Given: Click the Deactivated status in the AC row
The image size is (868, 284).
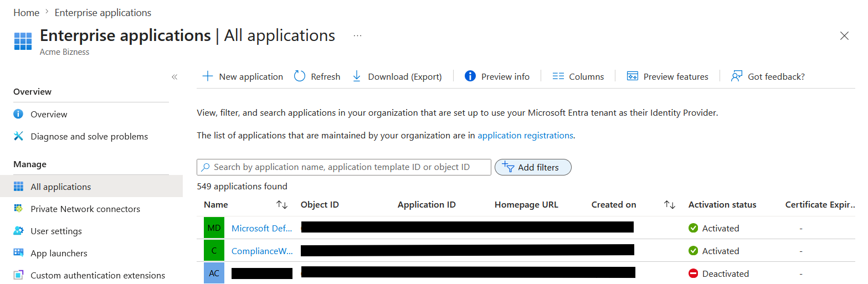Looking at the screenshot, I should [x=726, y=273].
